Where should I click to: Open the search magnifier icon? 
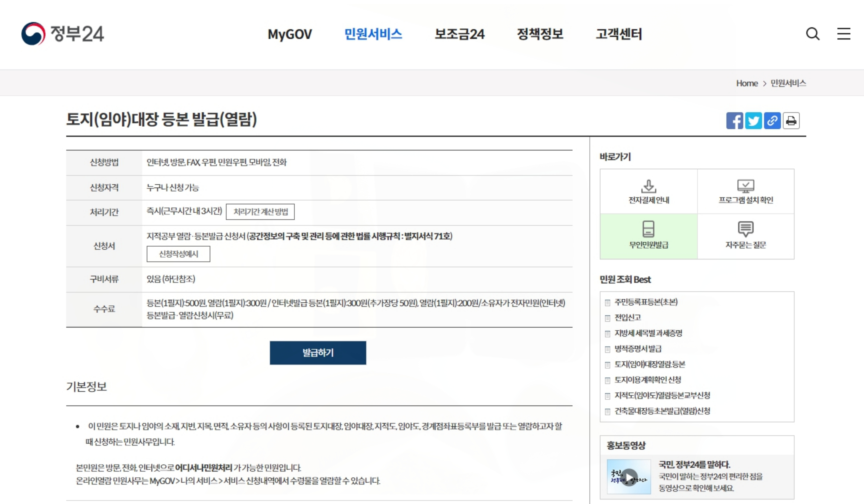[x=812, y=34]
